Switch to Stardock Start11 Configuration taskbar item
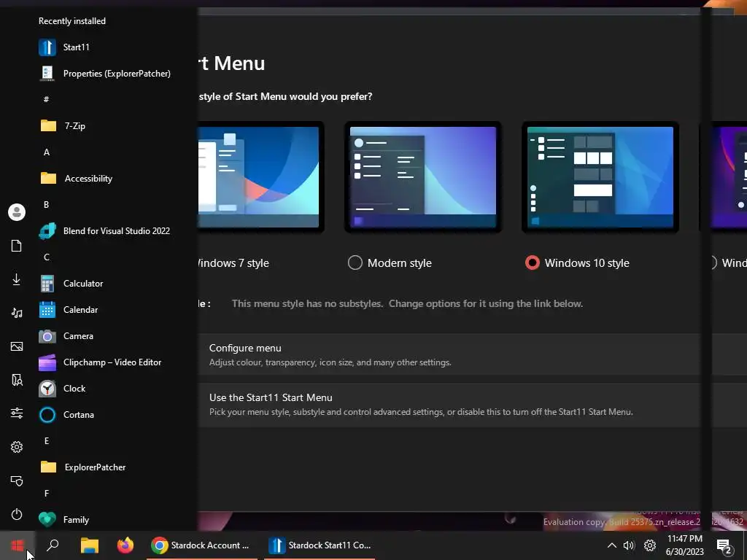This screenshot has width=747, height=560. tap(320, 545)
